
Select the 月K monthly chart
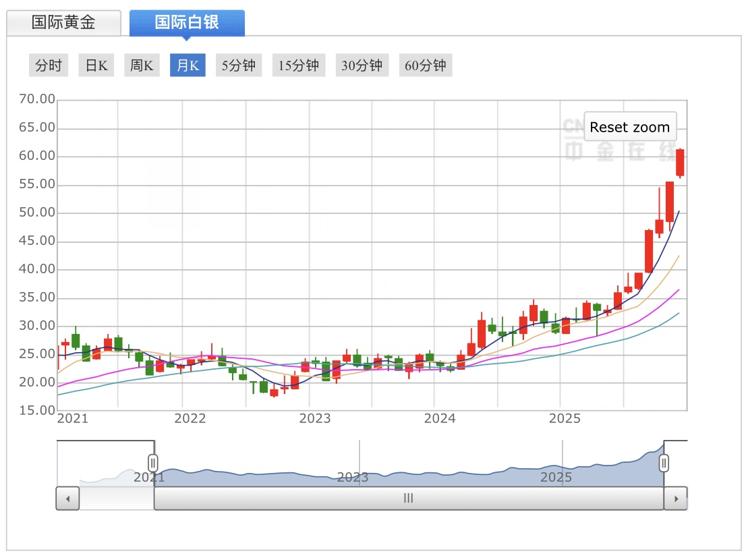[x=188, y=65]
